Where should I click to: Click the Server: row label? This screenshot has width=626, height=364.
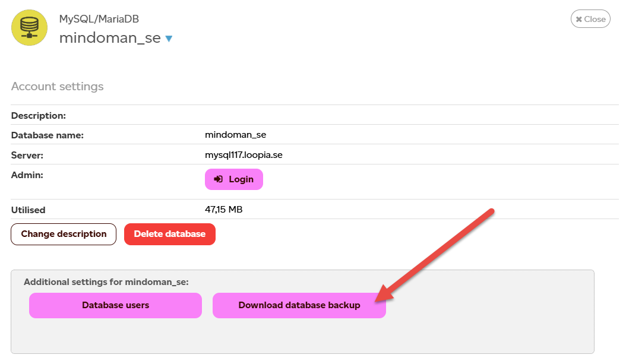click(27, 155)
